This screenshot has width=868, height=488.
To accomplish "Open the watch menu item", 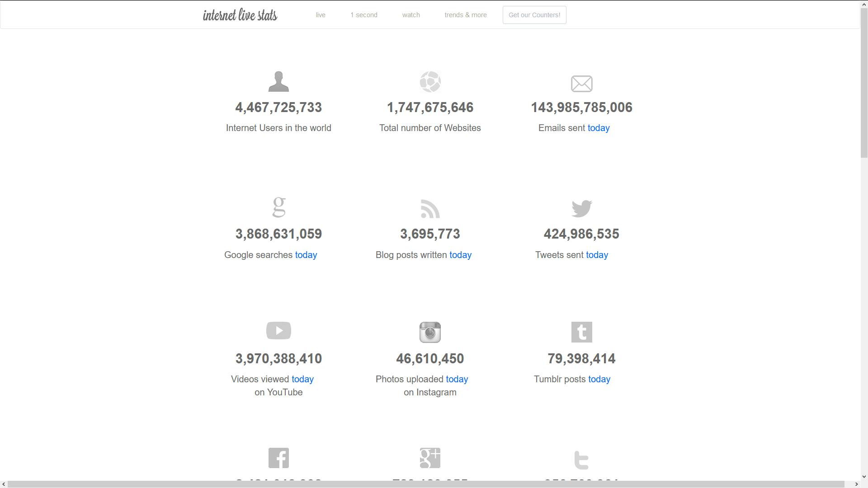I will 410,14.
